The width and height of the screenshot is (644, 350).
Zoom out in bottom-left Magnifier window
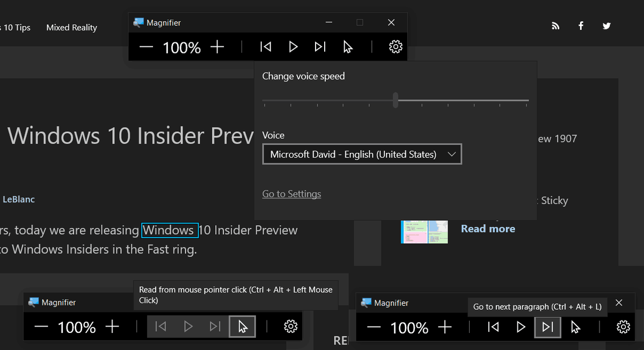click(41, 326)
